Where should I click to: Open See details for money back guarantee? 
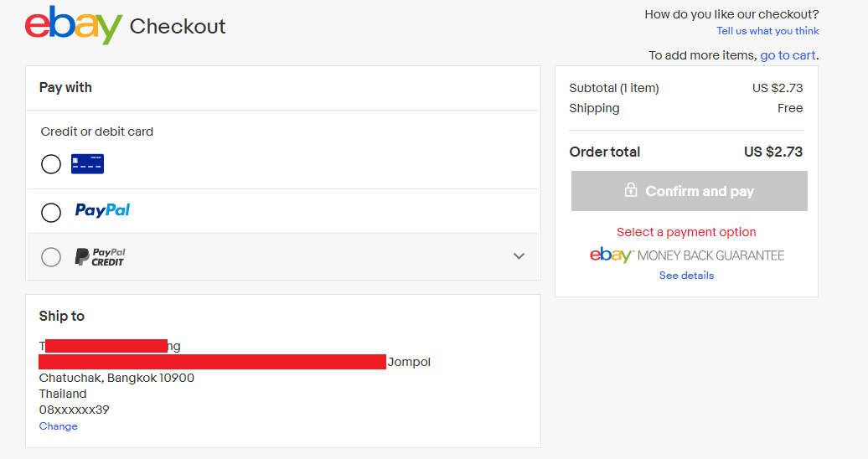[x=686, y=276]
